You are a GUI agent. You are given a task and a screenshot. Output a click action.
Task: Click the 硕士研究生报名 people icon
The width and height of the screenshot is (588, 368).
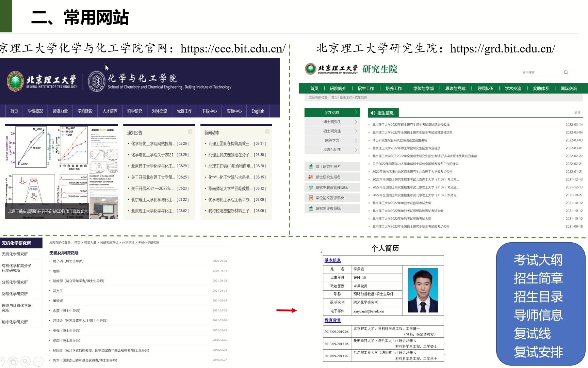311,177
